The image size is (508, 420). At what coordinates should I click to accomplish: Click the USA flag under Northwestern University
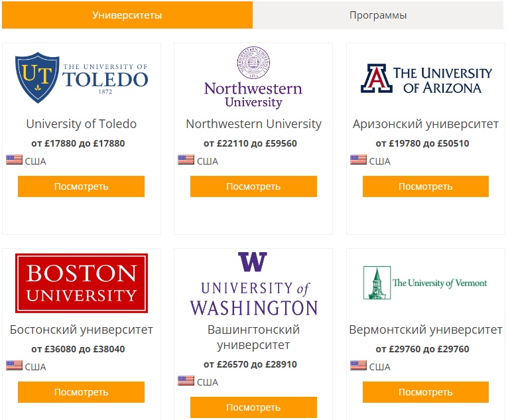[x=186, y=160]
